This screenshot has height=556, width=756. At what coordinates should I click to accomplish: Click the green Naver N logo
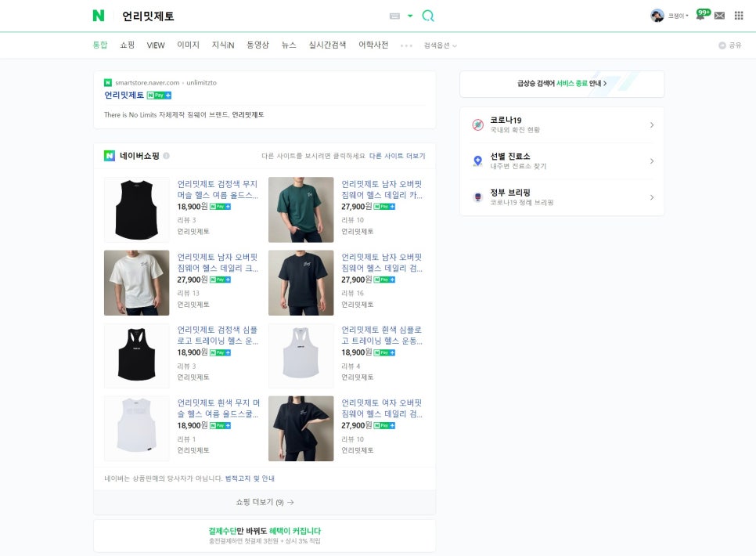point(99,16)
